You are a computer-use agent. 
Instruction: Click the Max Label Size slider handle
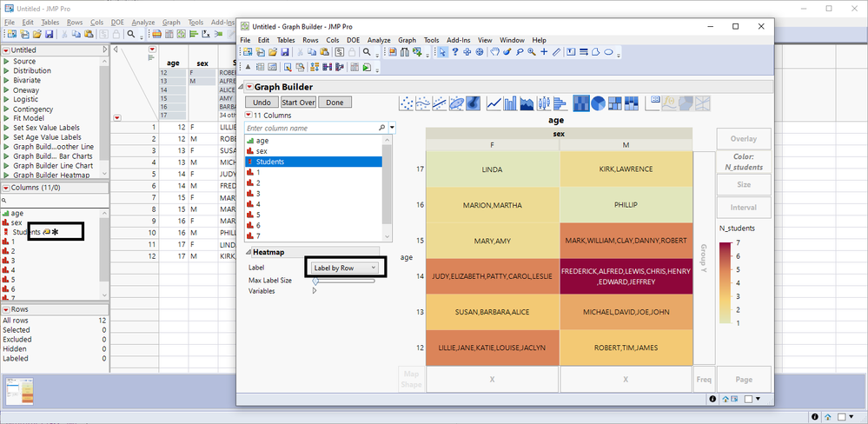[x=315, y=281]
